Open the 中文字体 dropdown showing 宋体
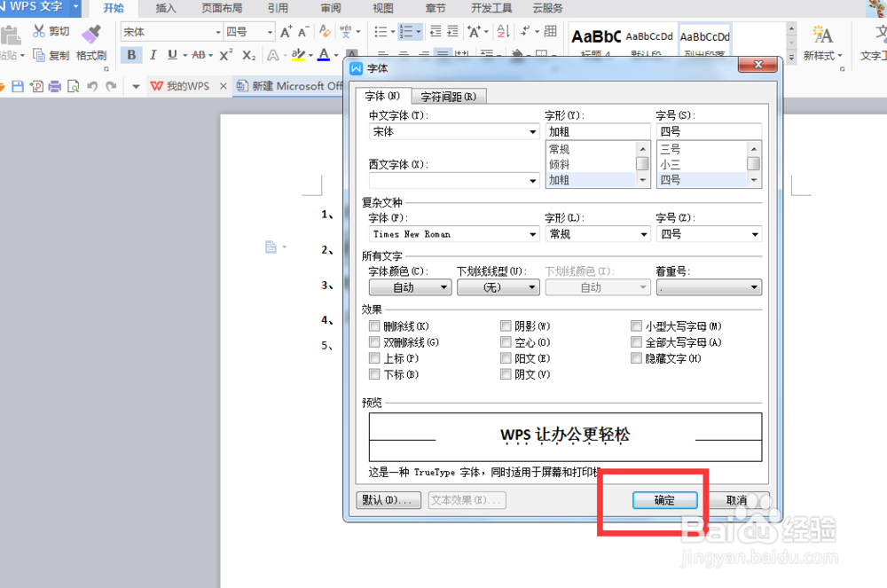Image resolution: width=887 pixels, height=588 pixels. tap(453, 132)
